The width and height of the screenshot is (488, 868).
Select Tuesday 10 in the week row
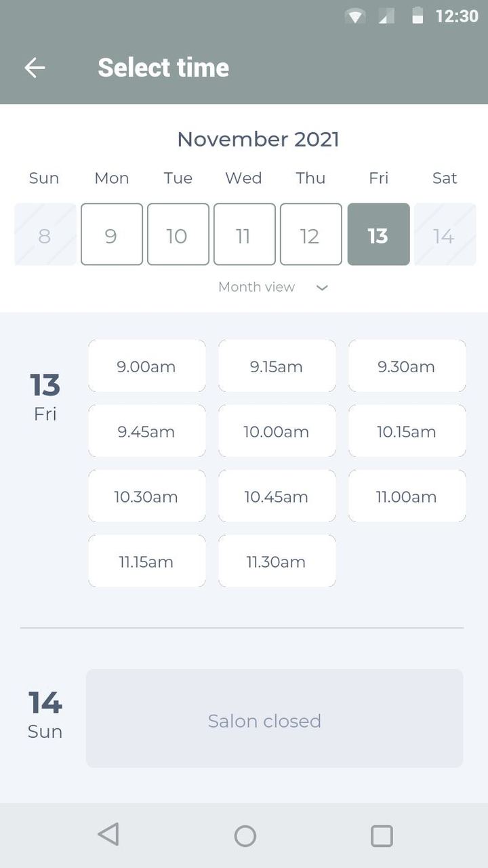tap(178, 235)
